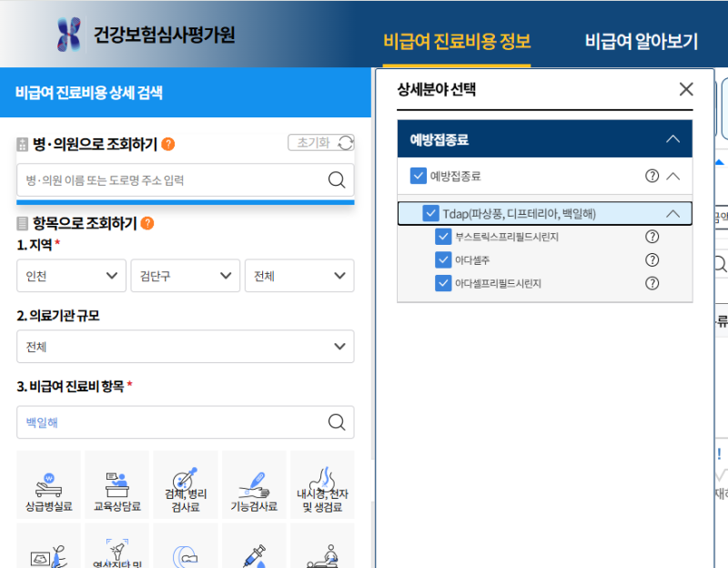
Task: Open the 교육상담료 counseling category
Action: (117, 484)
